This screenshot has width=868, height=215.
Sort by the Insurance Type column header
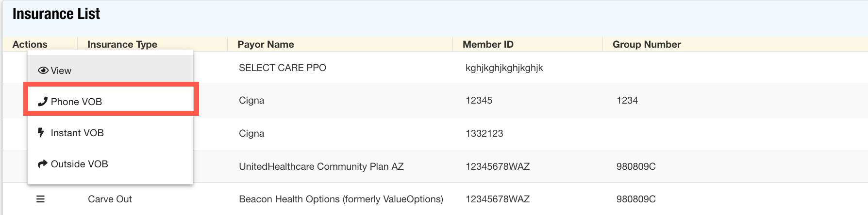point(122,44)
